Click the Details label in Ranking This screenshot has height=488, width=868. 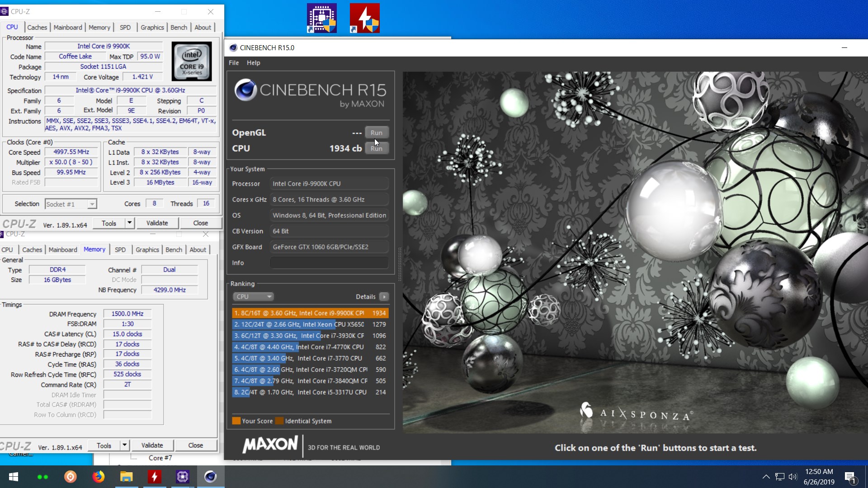point(365,297)
